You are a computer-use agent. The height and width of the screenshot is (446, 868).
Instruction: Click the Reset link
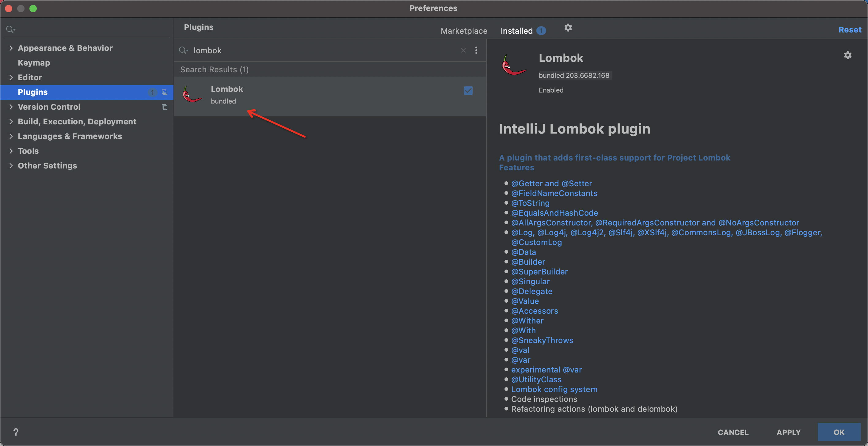click(x=850, y=30)
